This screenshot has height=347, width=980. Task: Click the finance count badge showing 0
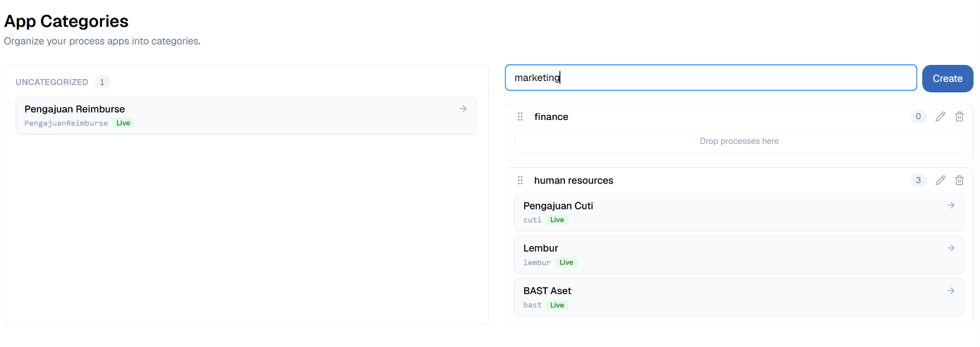point(918,116)
